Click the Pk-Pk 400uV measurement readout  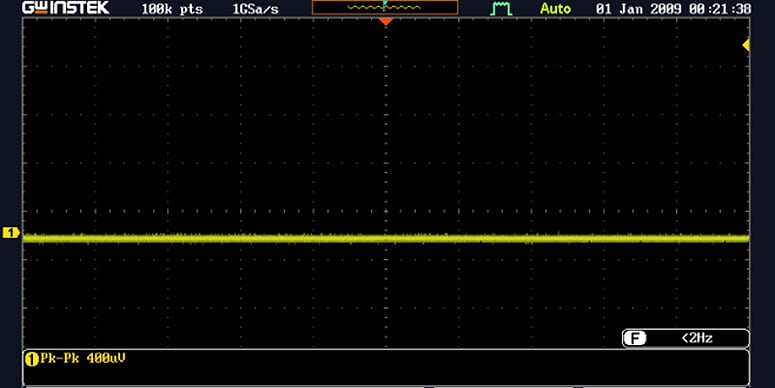point(83,358)
